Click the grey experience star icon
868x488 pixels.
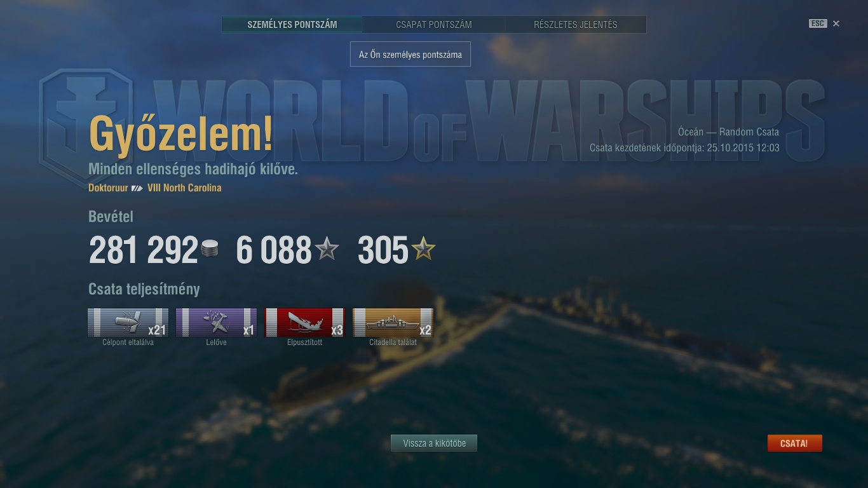[x=327, y=248]
